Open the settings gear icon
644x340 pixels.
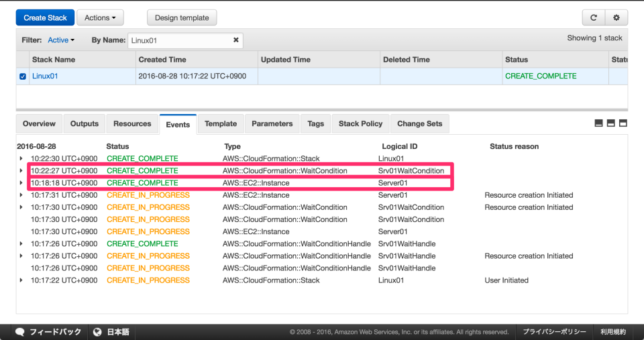[x=616, y=17]
